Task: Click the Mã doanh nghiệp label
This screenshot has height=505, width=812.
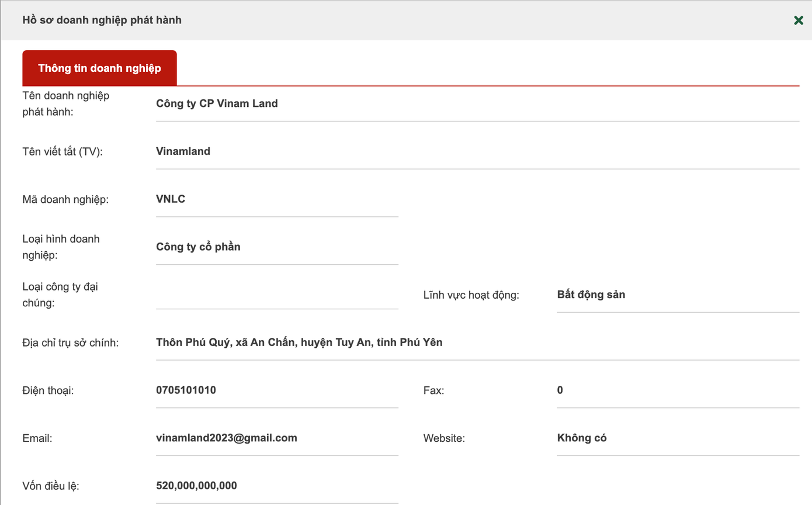Action: 65,199
